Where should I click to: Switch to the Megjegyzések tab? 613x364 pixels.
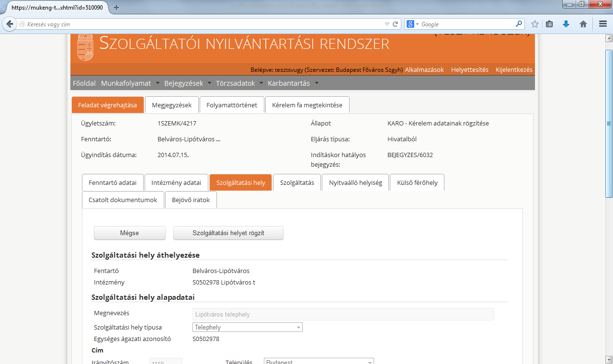coord(172,105)
